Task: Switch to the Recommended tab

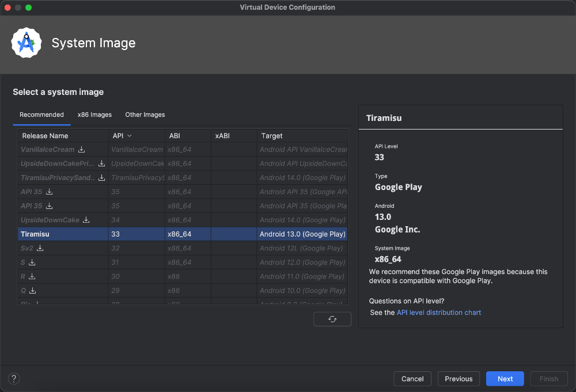Action: (41, 115)
